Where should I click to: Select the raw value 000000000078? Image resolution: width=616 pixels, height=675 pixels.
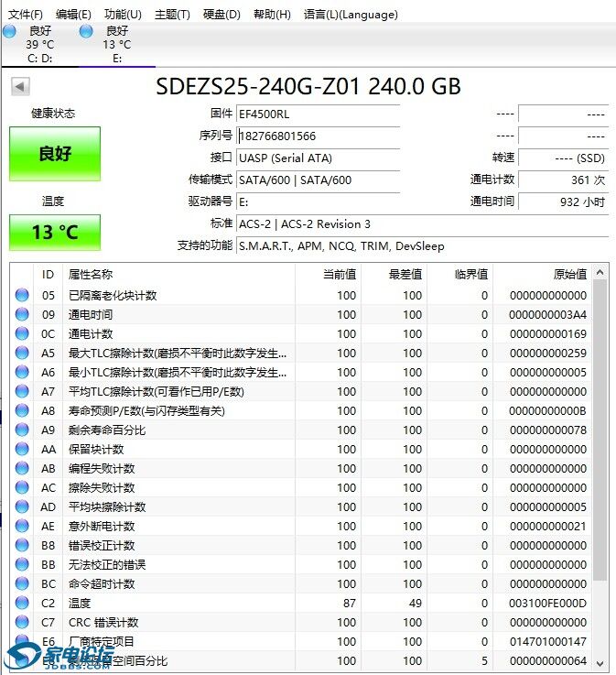coord(547,430)
